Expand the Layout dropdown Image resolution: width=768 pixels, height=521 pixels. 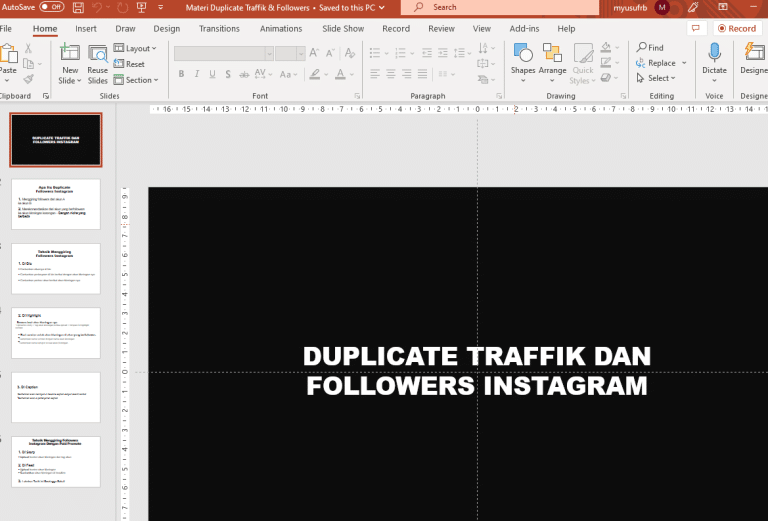135,48
